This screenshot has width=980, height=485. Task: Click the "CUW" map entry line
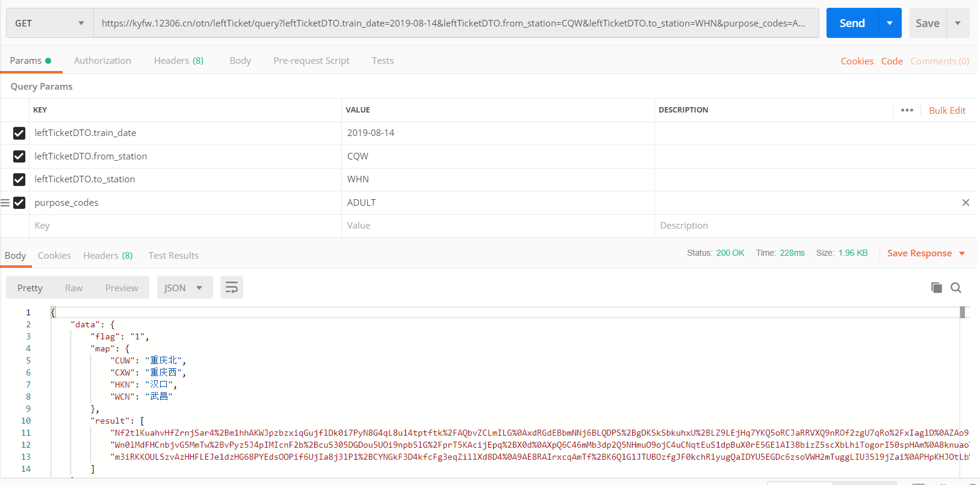148,360
